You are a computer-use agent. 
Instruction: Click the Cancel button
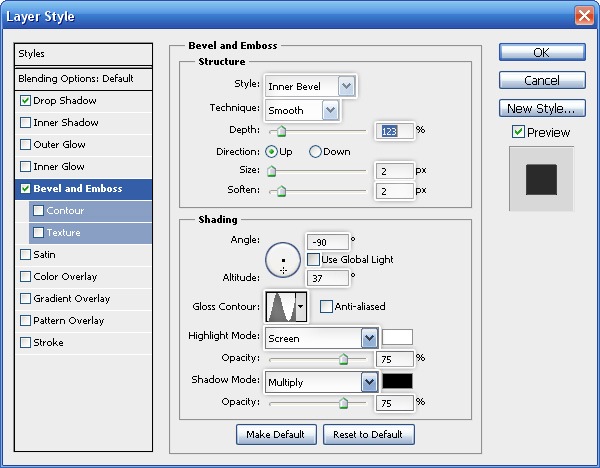pyautogui.click(x=542, y=80)
